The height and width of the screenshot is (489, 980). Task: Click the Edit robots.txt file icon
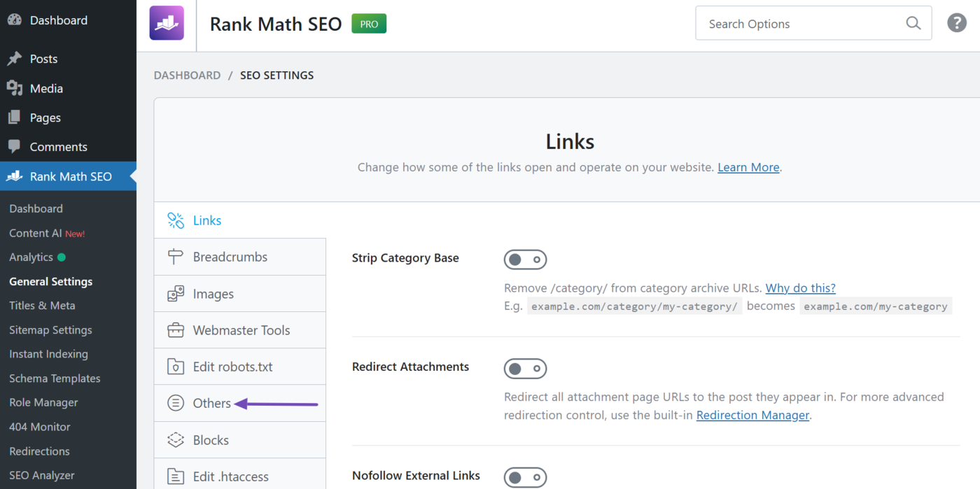coord(176,367)
